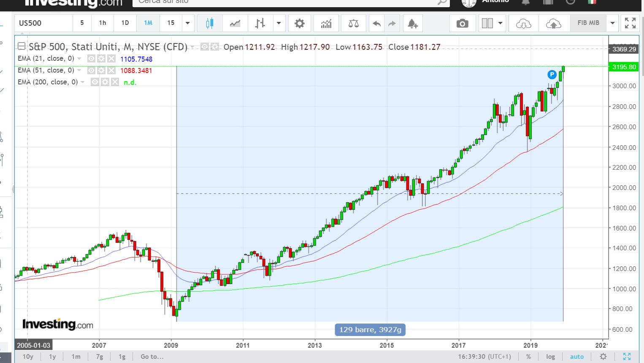The height and width of the screenshot is (363, 644).
Task: Toggle visibility of S&P 500 series
Action: 204,47
